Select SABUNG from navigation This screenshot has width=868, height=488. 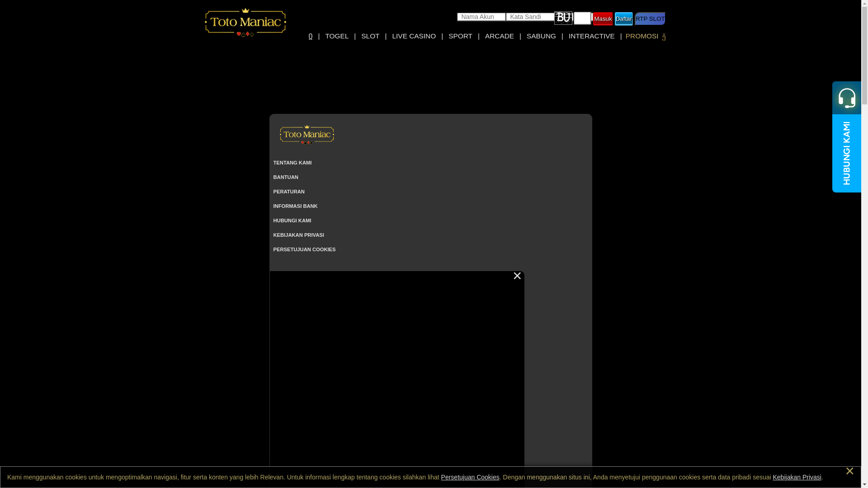click(541, 36)
